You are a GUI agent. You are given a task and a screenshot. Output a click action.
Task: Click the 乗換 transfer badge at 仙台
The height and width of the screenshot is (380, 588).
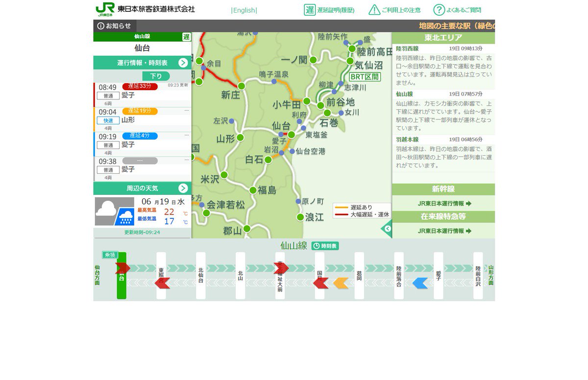click(110, 255)
